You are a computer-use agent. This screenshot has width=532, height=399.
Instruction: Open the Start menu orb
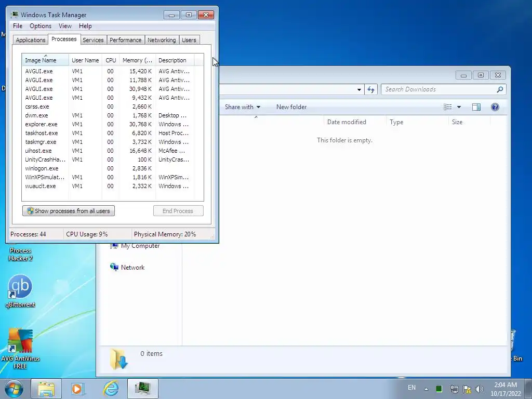click(14, 389)
